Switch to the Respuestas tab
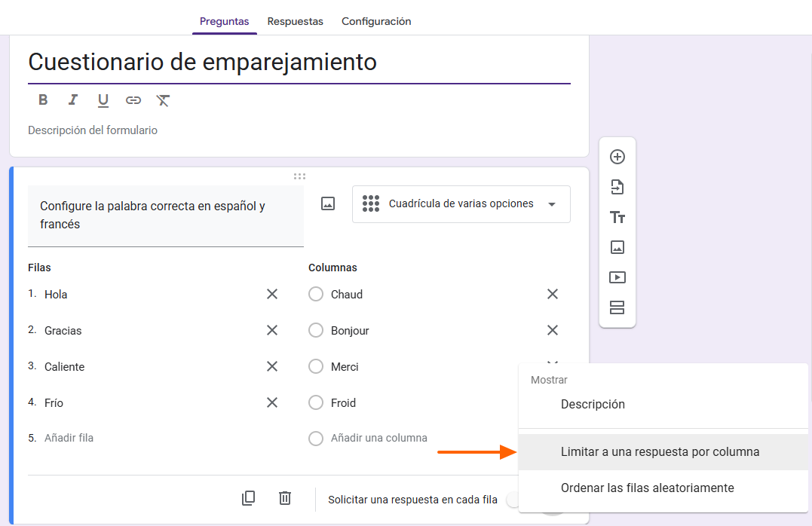812x526 pixels. [295, 21]
